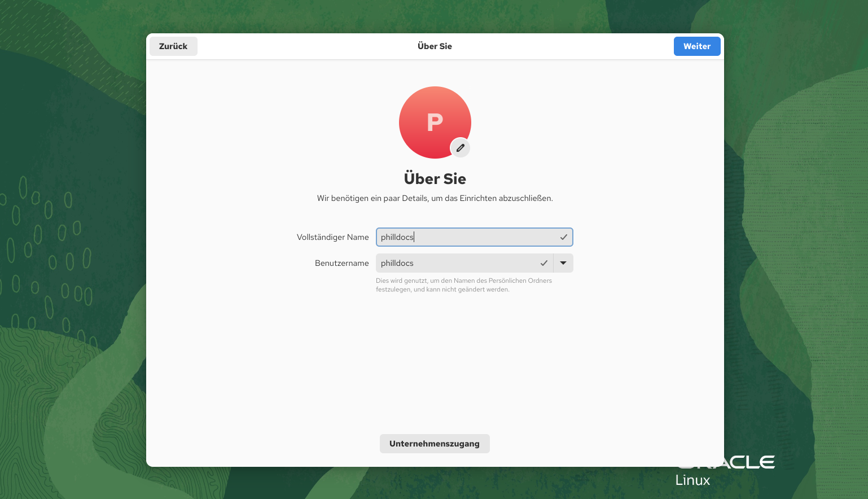This screenshot has height=499, width=868.
Task: Click the red 'P' avatar picture
Action: 429,113
